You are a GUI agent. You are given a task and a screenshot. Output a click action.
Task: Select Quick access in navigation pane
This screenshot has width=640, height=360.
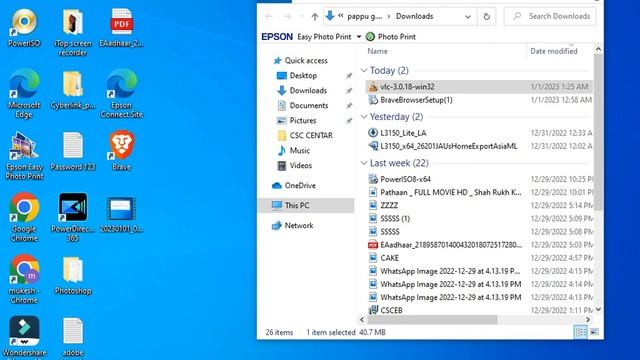click(x=306, y=60)
